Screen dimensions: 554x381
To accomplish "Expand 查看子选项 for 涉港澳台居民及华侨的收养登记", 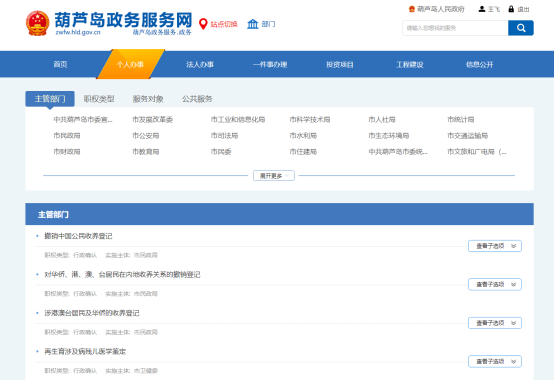I will tap(495, 323).
